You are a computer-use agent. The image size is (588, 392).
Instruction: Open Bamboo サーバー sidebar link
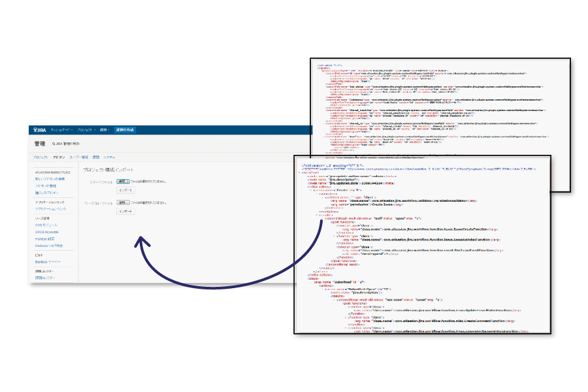coord(48,262)
